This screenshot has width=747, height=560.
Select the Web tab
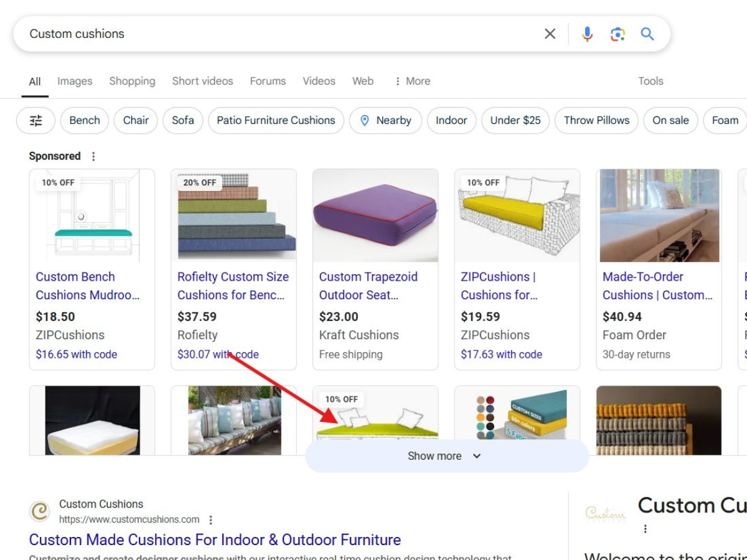(x=363, y=81)
